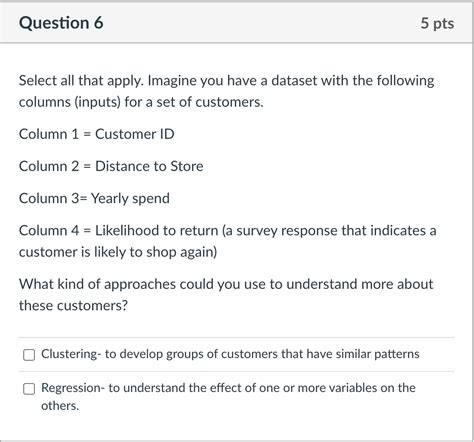Click the 'Column 2 = Distance to Store' line
The height and width of the screenshot is (442, 474).
111,166
